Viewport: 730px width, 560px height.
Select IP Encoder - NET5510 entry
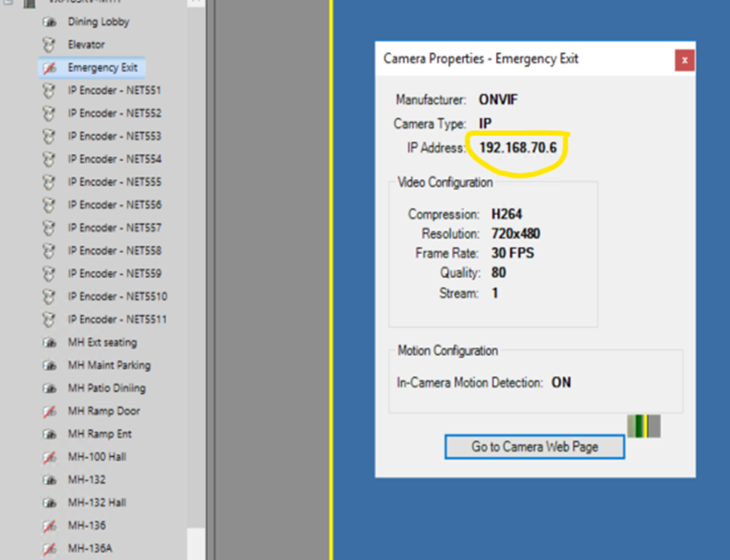tap(117, 296)
